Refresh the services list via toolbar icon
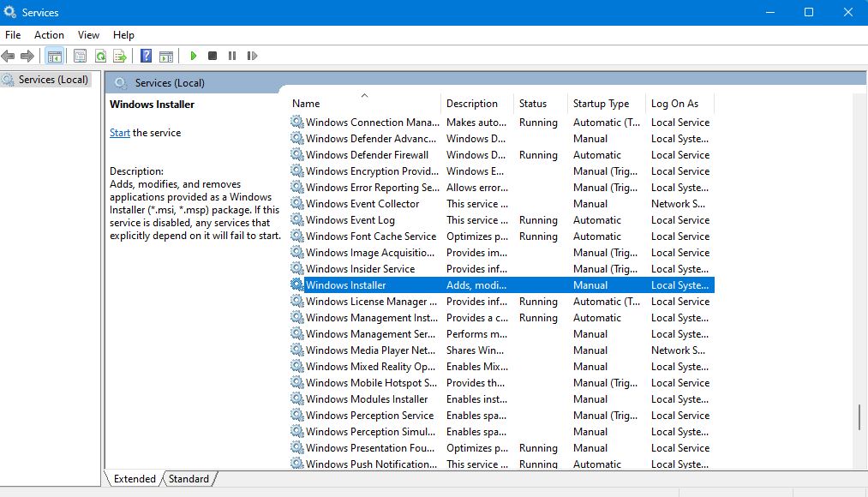 100,56
